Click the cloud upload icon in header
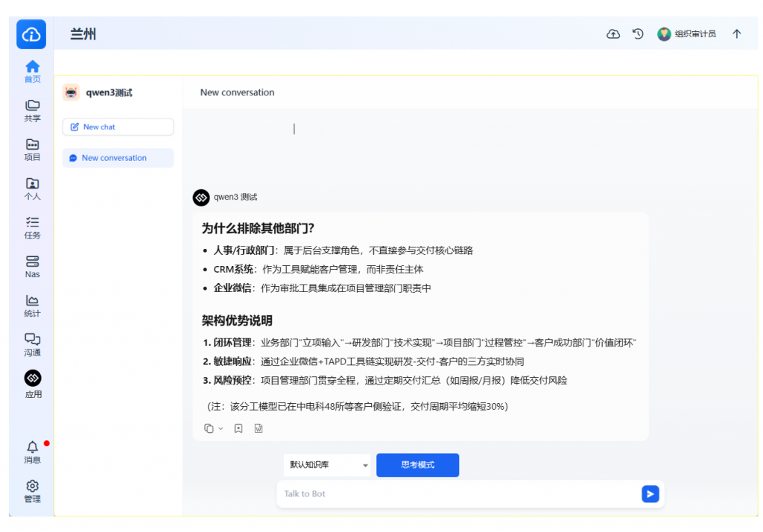The image size is (763, 532). [x=613, y=34]
